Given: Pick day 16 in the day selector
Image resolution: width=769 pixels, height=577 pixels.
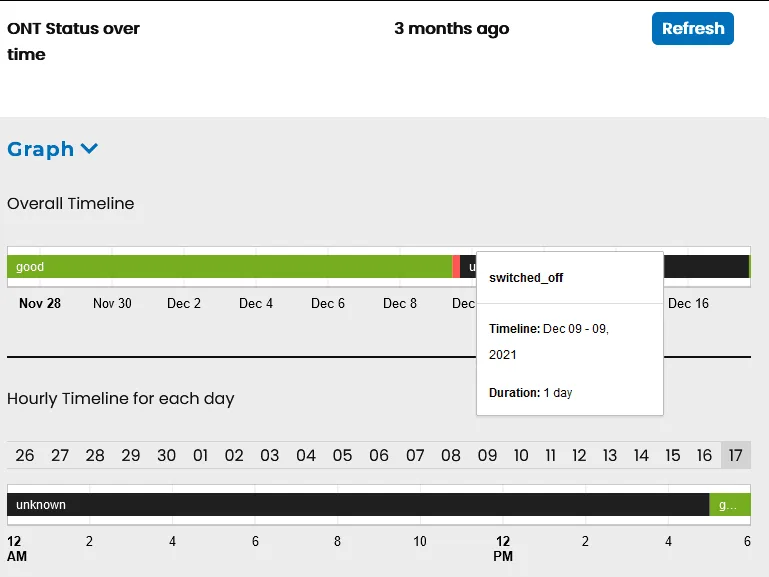Looking at the screenshot, I should pyautogui.click(x=704, y=456).
